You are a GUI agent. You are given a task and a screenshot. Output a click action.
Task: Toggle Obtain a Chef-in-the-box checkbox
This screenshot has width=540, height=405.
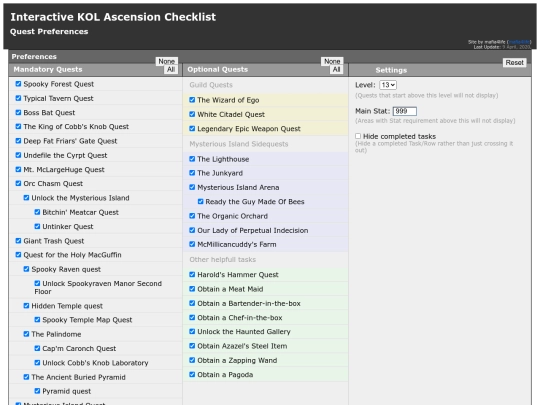192,318
